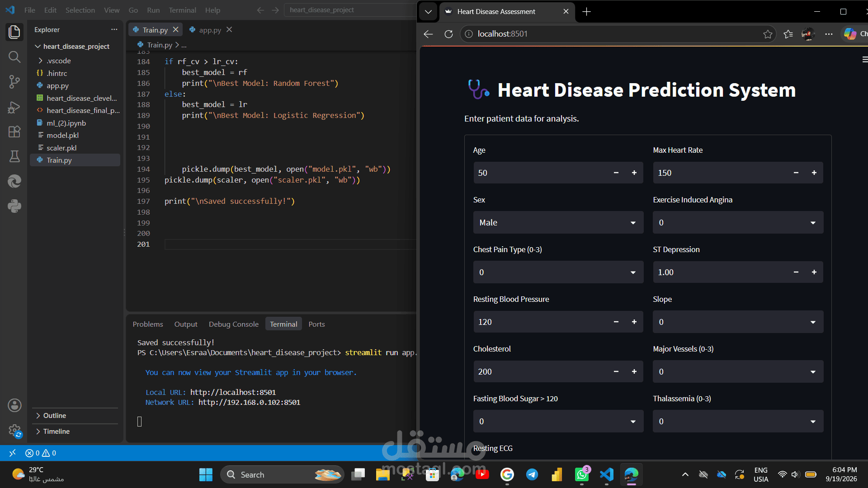Open Python icon in VS Code activity bar

point(14,206)
